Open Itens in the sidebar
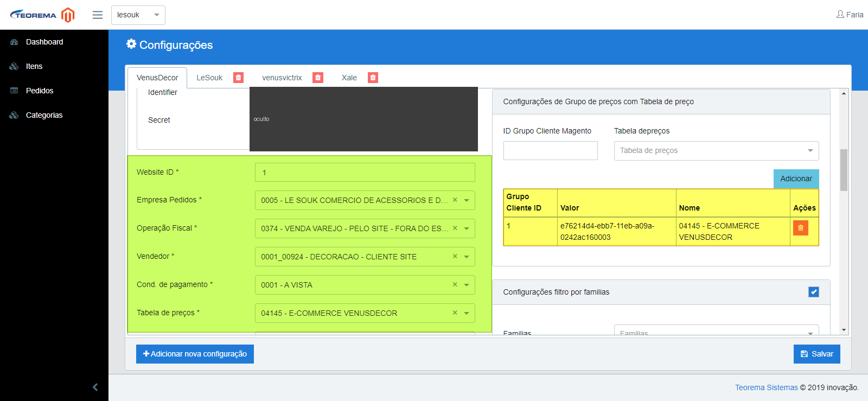 34,66
